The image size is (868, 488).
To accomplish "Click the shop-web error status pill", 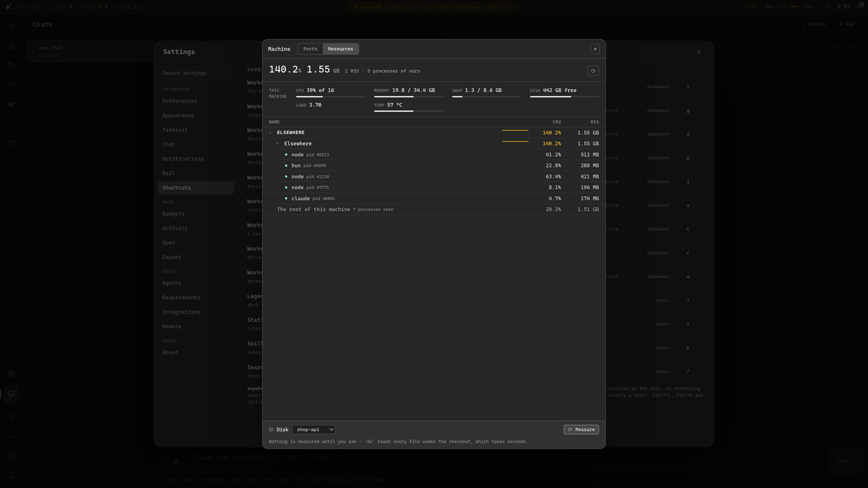I will pyautogui.click(x=434, y=6).
